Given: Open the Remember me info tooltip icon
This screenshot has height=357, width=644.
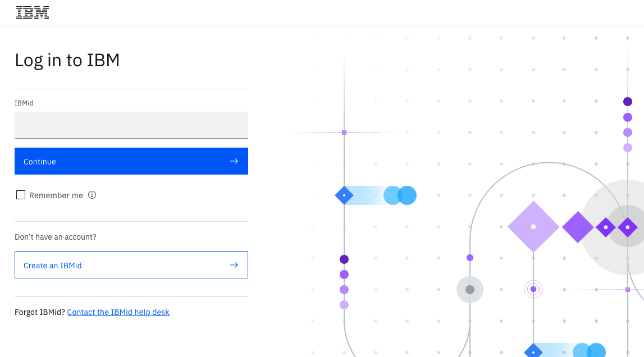Looking at the screenshot, I should point(92,195).
